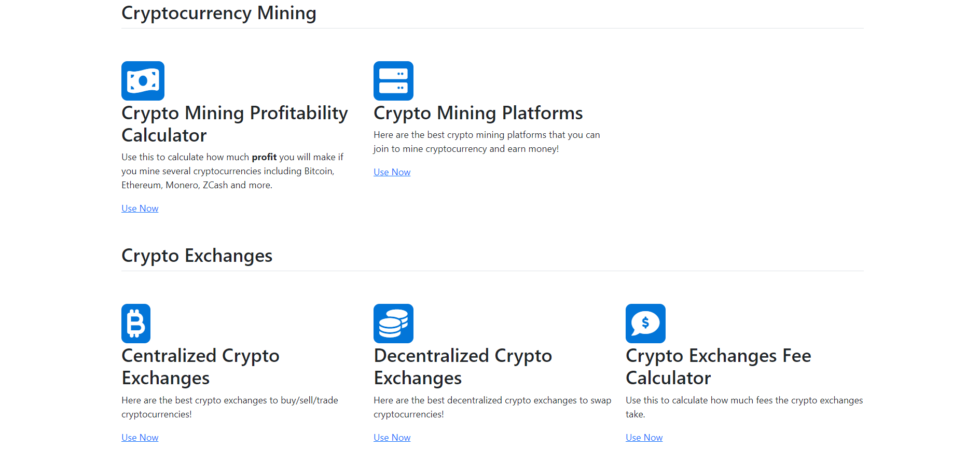980x462 pixels.
Task: Click the money banknote icon above Crypto Mining Profitability Calculator
Action: 143,80
